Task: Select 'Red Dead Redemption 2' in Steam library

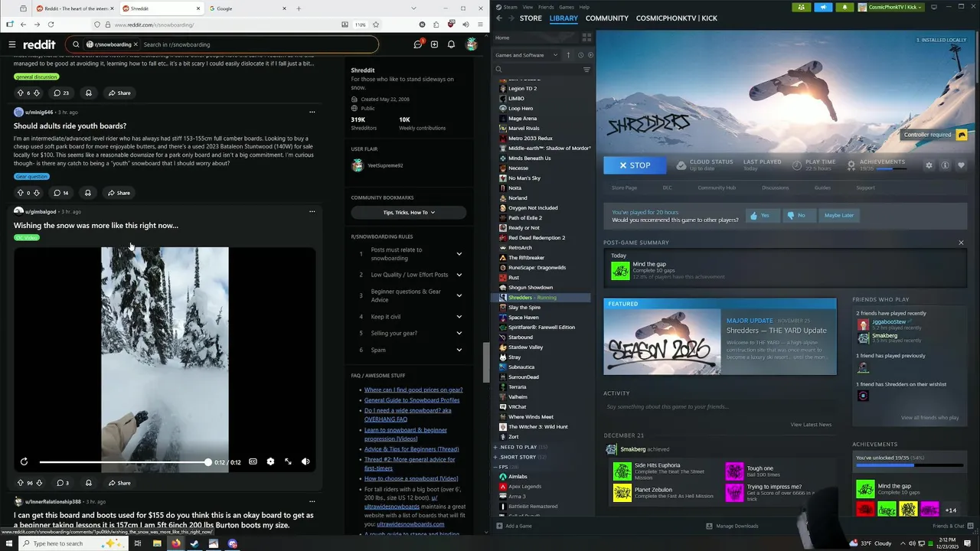Action: click(537, 238)
